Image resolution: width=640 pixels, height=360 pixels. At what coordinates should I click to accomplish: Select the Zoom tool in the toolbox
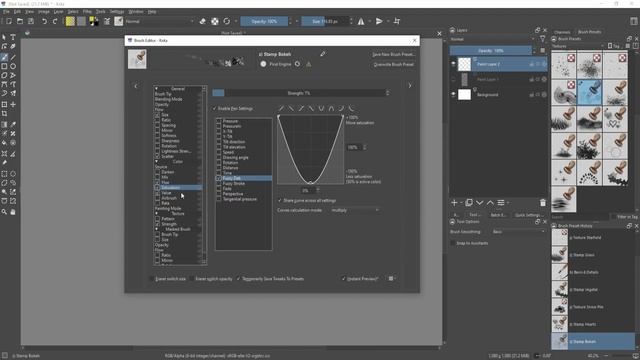[4, 212]
